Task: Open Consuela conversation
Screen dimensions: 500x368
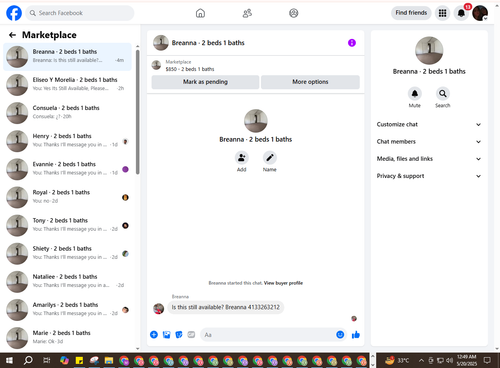Action: coord(67,113)
